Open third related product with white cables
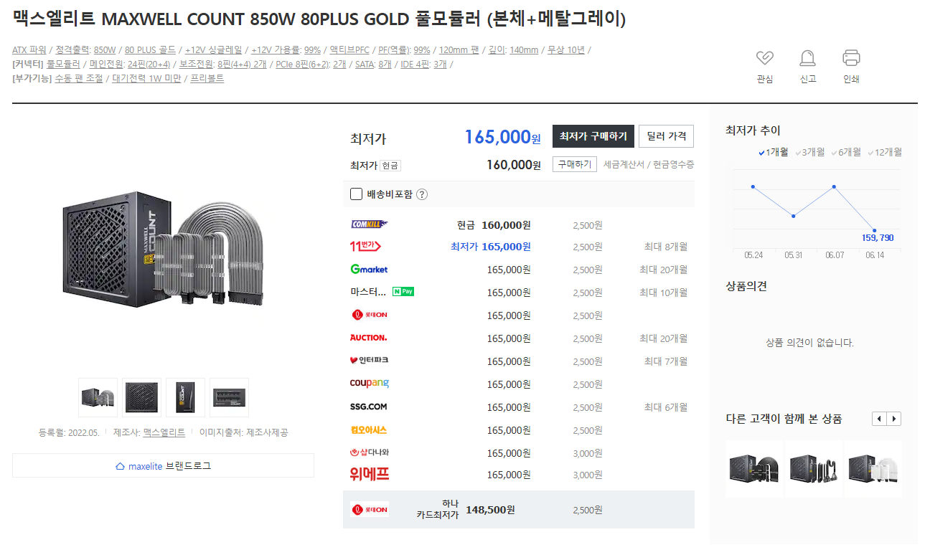Image resolution: width=930 pixels, height=560 pixels. click(873, 469)
